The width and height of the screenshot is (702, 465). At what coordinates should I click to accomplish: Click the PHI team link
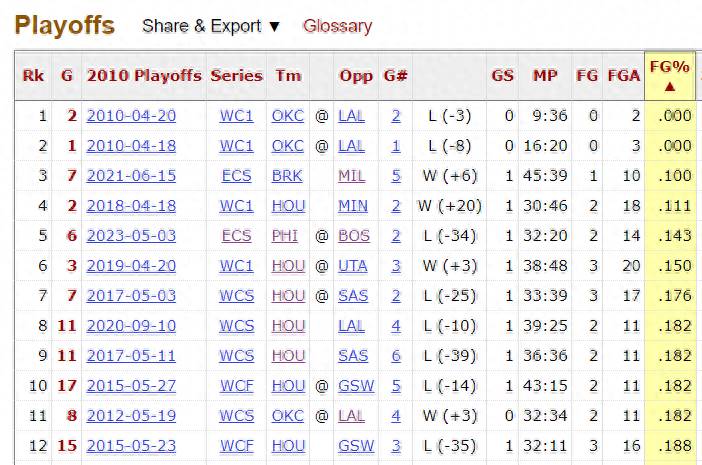tap(285, 236)
